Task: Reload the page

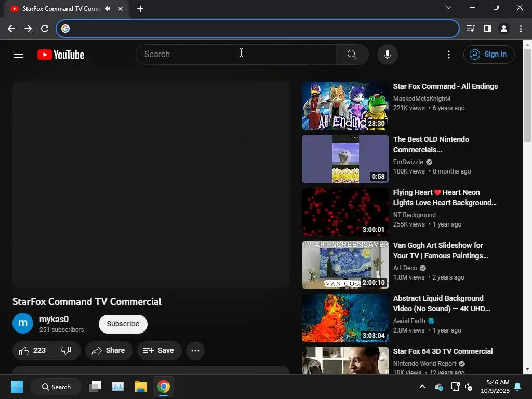Action: tap(45, 29)
